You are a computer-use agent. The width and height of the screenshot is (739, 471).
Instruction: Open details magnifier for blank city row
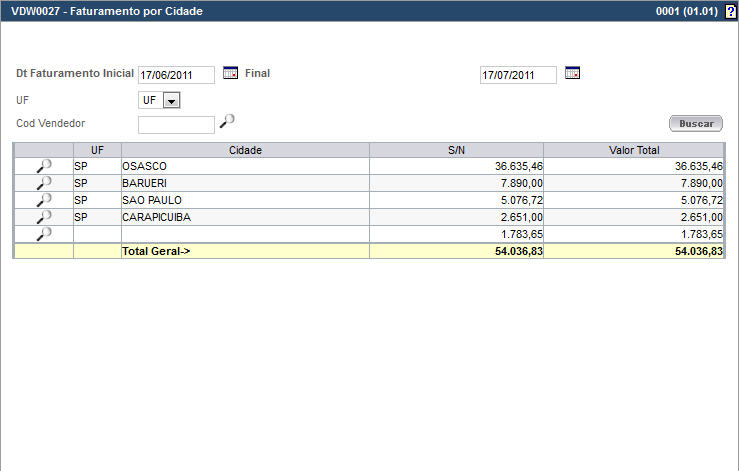[43, 234]
